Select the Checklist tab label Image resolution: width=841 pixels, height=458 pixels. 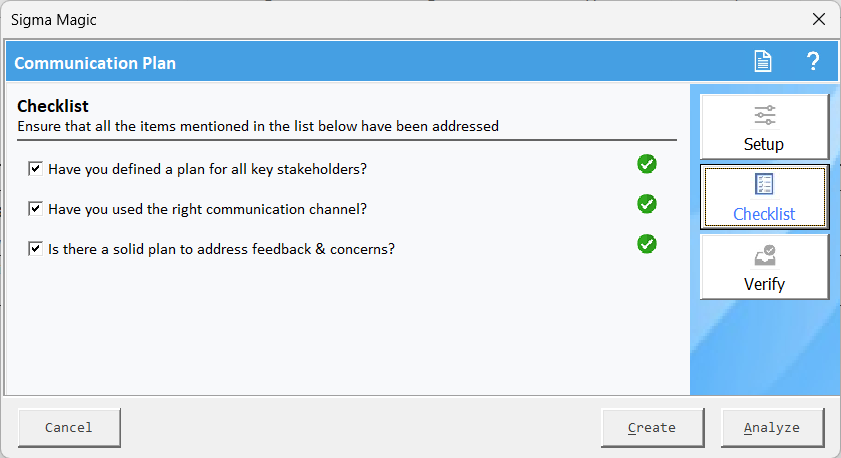[764, 214]
